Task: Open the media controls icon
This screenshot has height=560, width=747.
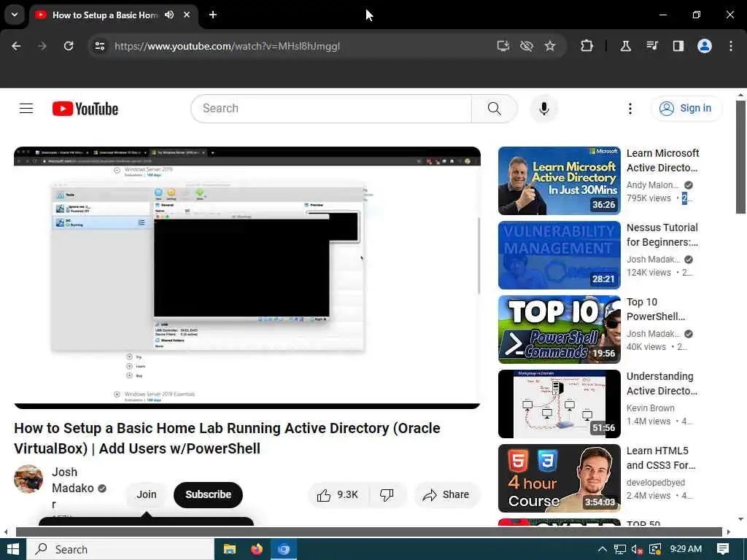Action: (x=651, y=46)
